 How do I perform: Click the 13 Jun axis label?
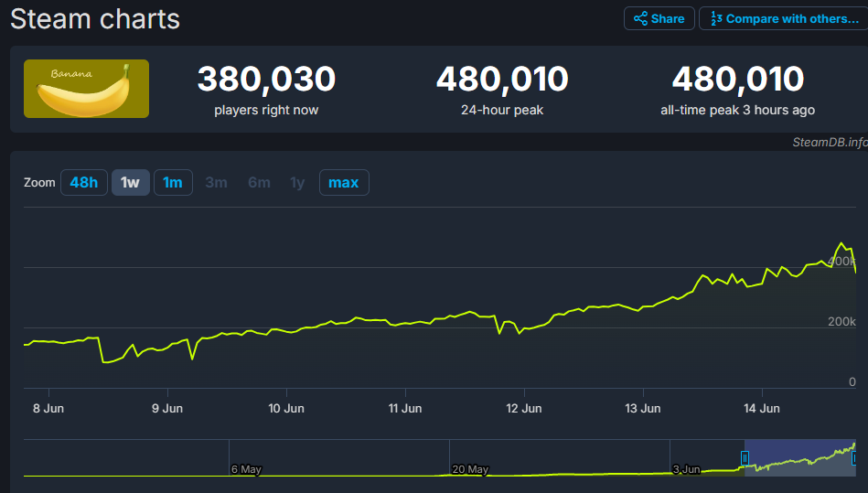643,408
